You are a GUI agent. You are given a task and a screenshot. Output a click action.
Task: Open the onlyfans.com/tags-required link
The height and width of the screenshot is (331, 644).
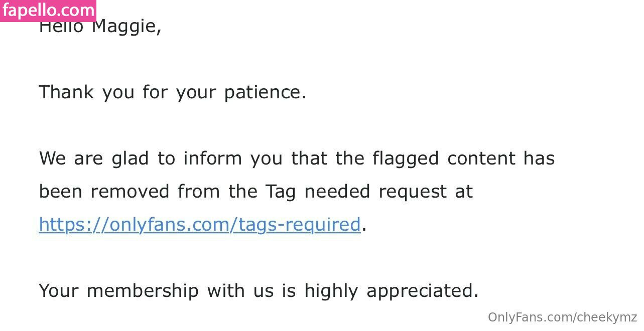point(199,225)
